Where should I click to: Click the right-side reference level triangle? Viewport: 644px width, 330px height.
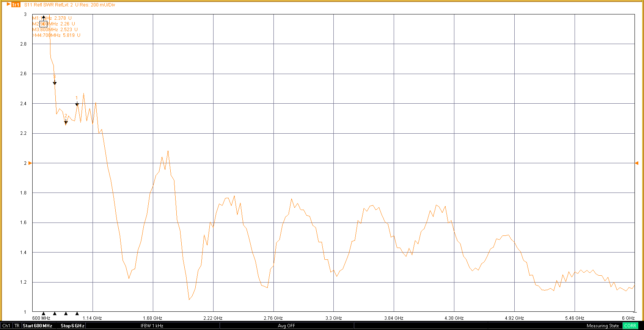[637, 163]
